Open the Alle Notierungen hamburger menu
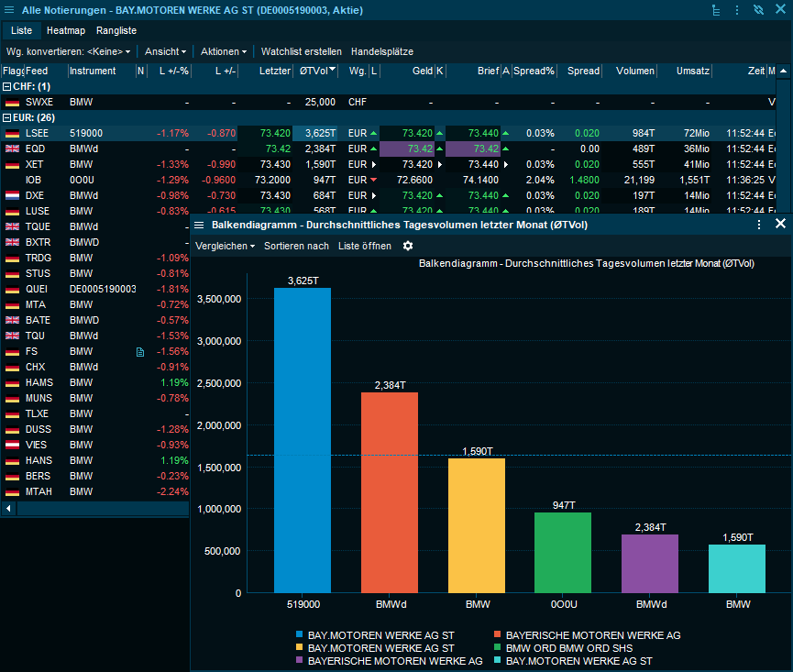Viewport: 793px width, 672px height. click(x=9, y=10)
